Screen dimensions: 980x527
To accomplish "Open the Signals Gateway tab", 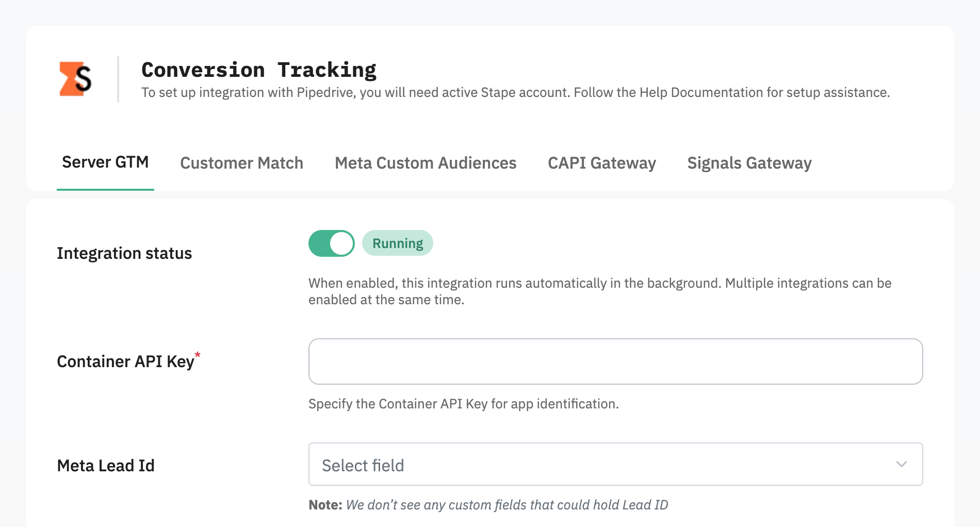I will coord(749,163).
